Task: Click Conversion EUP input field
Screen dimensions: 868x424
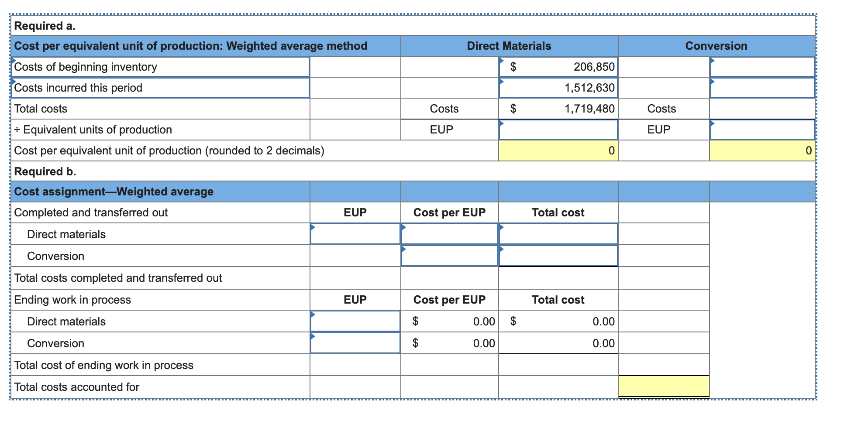Action: click(762, 130)
